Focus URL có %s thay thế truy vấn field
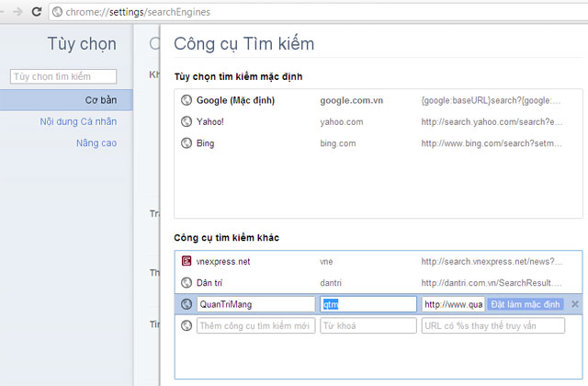 click(x=493, y=325)
